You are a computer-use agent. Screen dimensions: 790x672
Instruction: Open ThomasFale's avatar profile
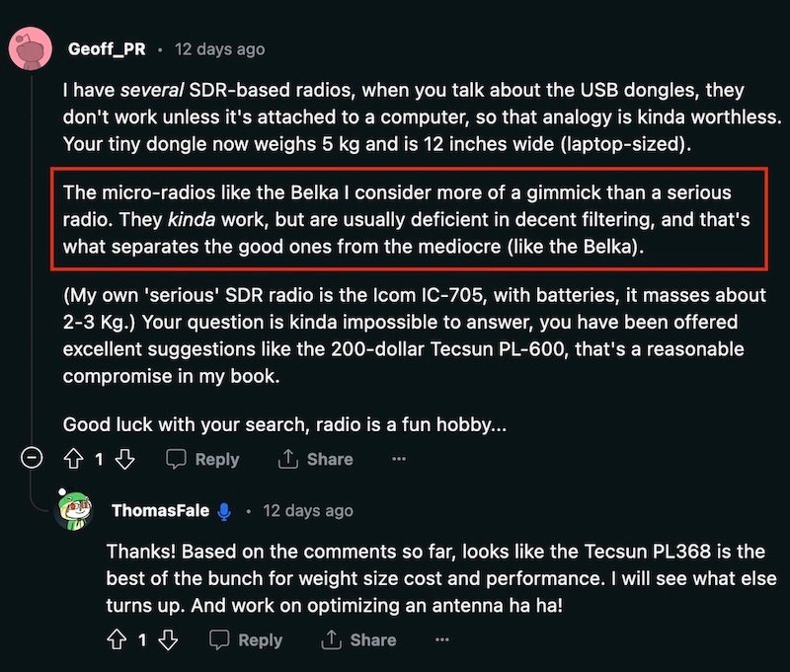pyautogui.click(x=76, y=511)
